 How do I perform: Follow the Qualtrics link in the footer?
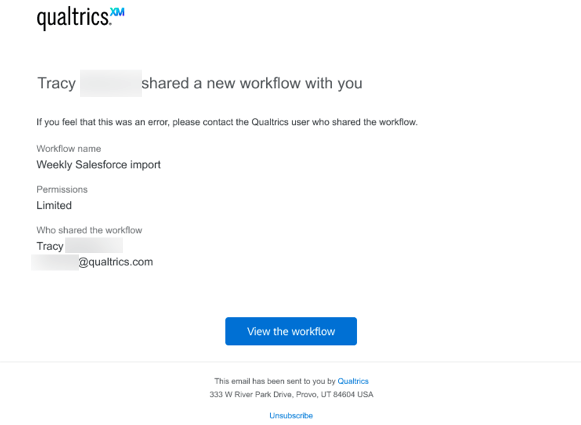[353, 381]
